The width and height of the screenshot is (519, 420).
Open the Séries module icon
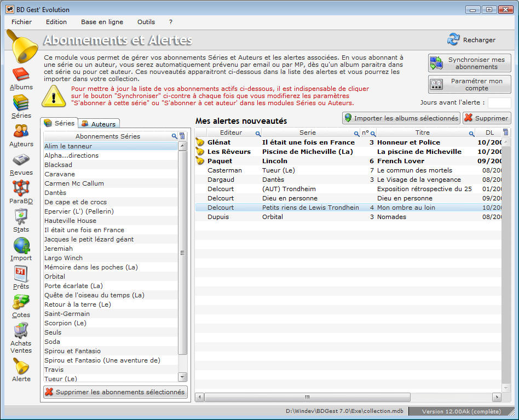[21, 103]
